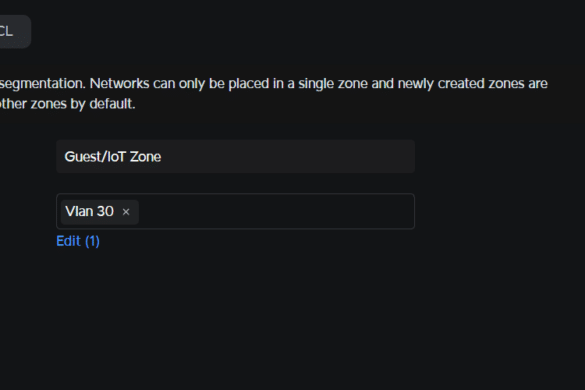The width and height of the screenshot is (585, 390).
Task: Select the partially visible ACL tab
Action: pos(15,31)
